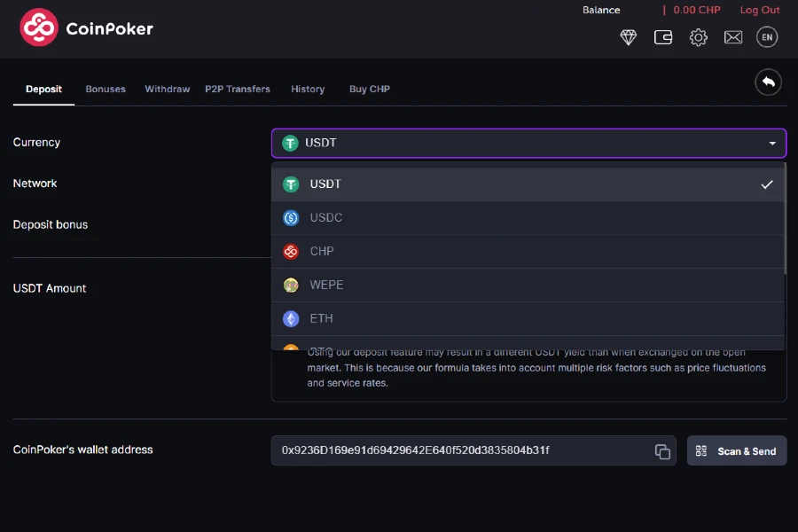Open the P2P Transfers tab
Image resolution: width=798 pixels, height=532 pixels.
(x=238, y=89)
